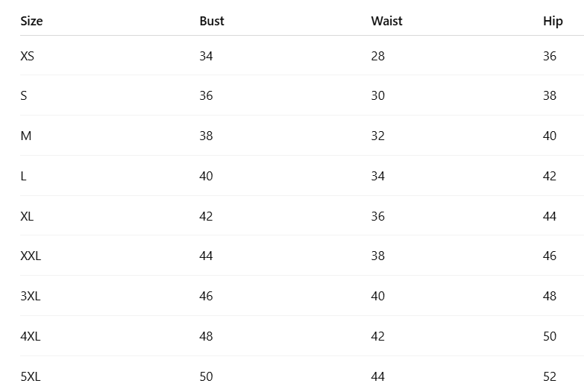Image resolution: width=584 pixels, height=392 pixels.
Task: Select the L size row label
Action: tap(23, 176)
